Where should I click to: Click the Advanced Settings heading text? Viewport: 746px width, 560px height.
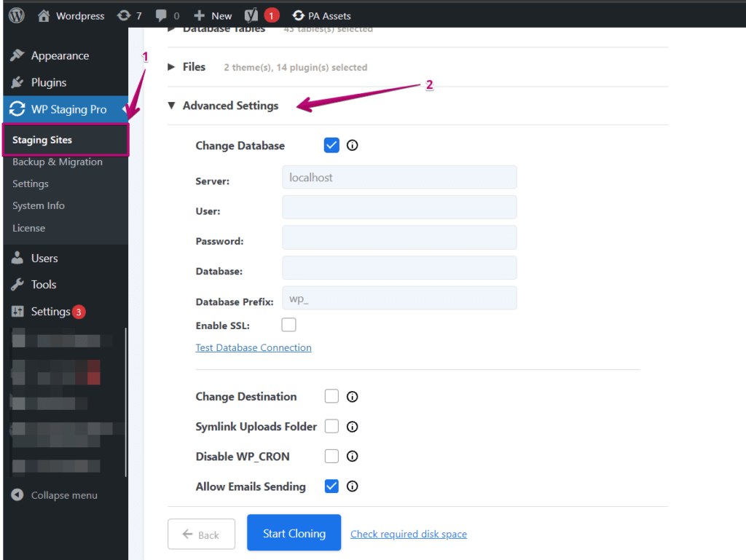pos(231,106)
